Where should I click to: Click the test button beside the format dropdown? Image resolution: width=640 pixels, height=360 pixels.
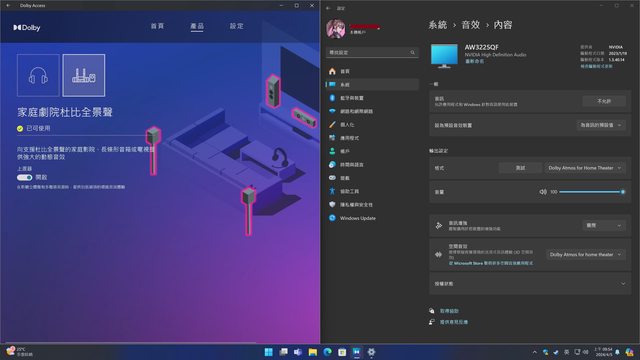click(x=520, y=168)
